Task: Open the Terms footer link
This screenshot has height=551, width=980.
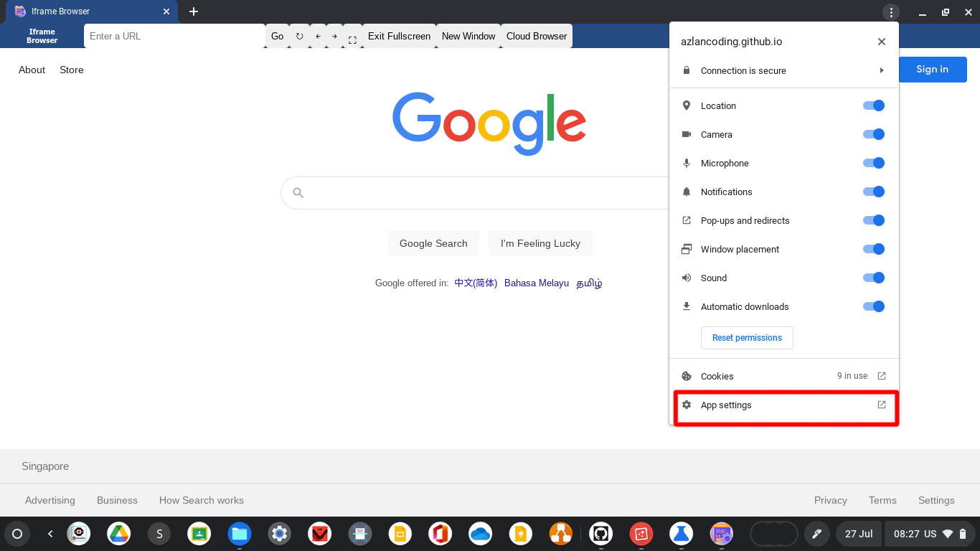Action: coord(882,500)
